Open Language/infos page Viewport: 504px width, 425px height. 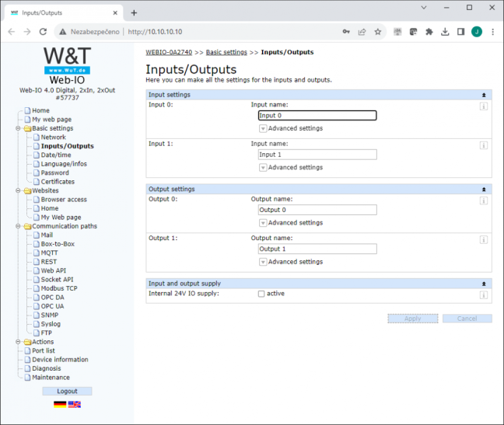[64, 164]
